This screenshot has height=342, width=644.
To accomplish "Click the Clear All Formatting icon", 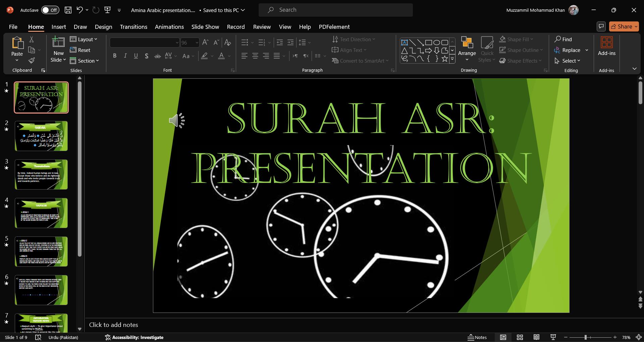I will coord(227,43).
